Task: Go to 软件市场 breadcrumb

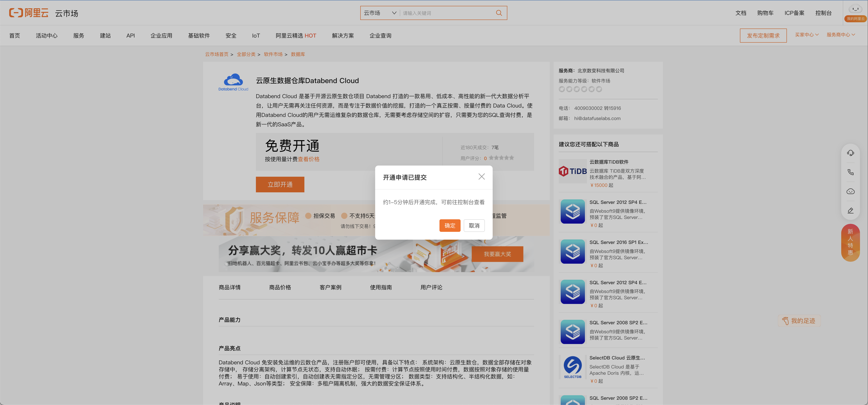Action: (273, 54)
